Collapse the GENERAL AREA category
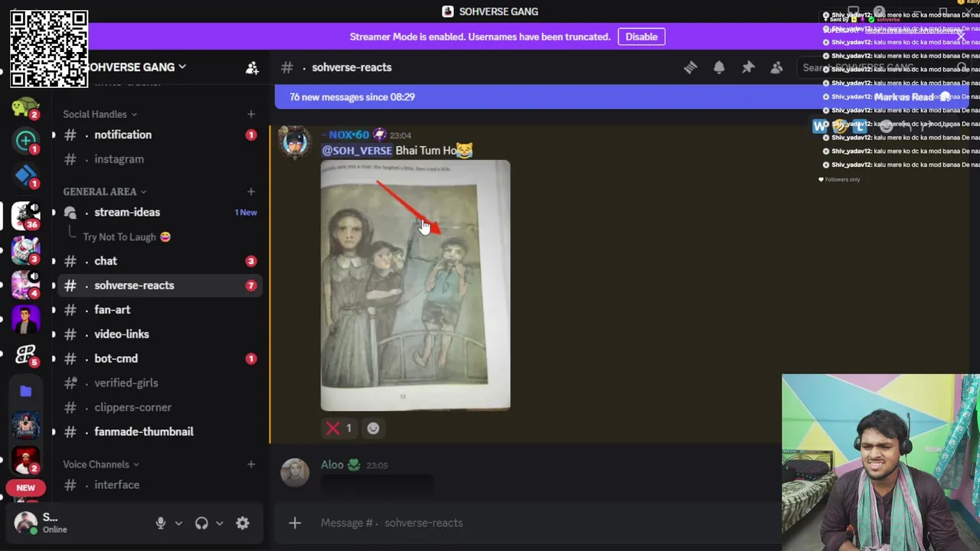Image resolution: width=980 pixels, height=551 pixels. pyautogui.click(x=104, y=191)
